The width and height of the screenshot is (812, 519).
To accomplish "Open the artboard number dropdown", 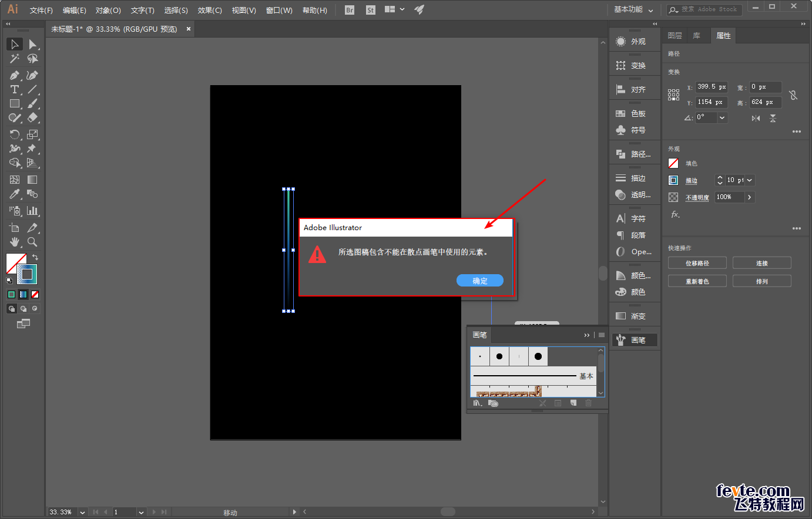I will pos(141,512).
